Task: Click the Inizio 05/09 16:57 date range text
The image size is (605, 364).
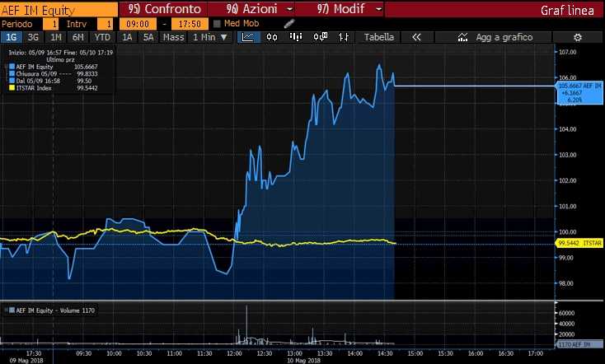Action: pyautogui.click(x=61, y=53)
